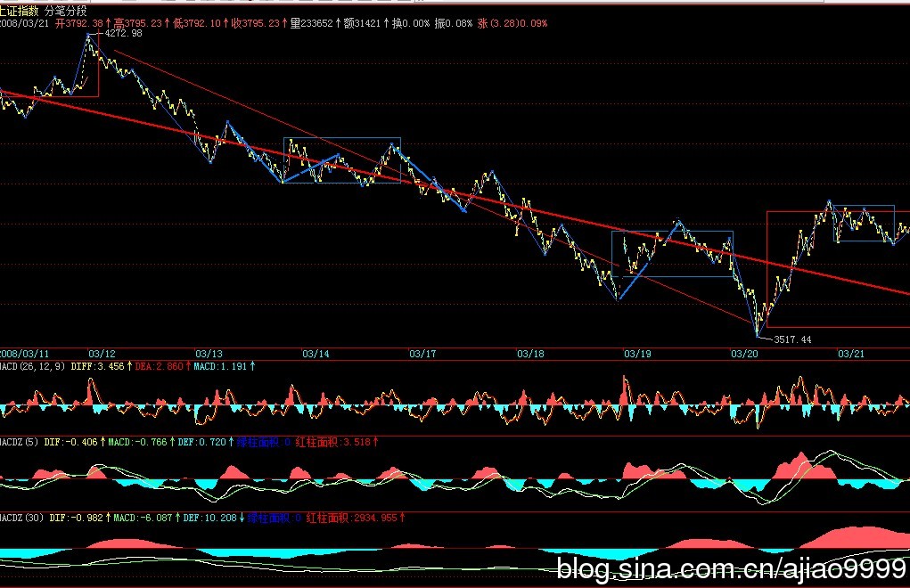Select the 03/20 date on the time axis
Screen dimensions: 910x588
(x=744, y=354)
